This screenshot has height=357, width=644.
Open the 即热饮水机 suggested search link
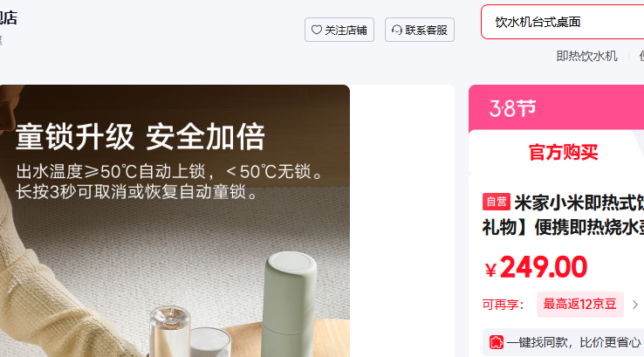coord(586,56)
